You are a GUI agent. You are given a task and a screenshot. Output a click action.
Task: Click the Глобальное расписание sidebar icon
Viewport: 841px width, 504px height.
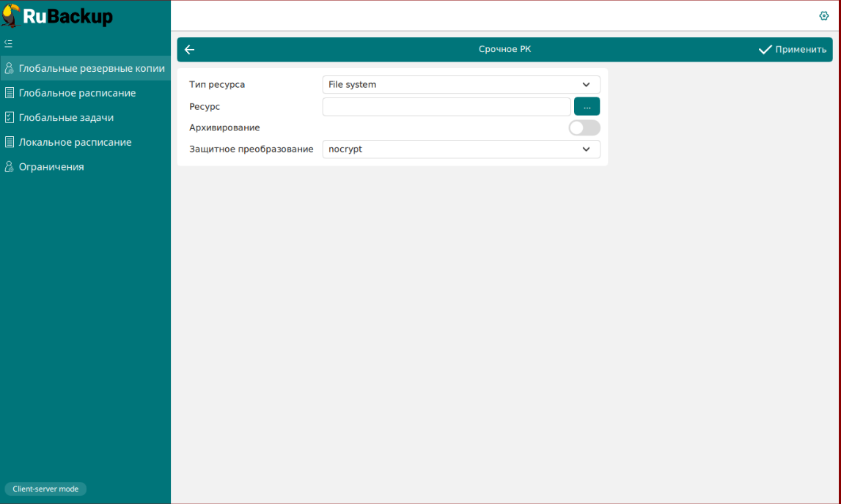coord(10,93)
